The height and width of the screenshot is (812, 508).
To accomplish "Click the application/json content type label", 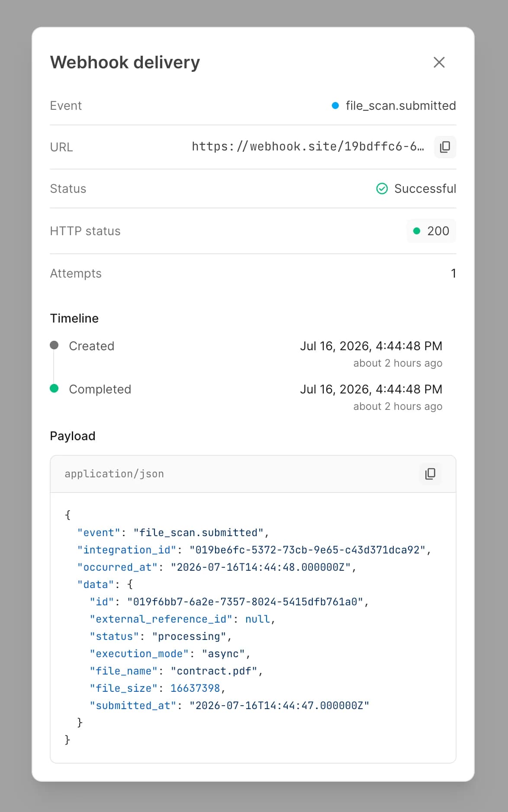I will click(114, 474).
